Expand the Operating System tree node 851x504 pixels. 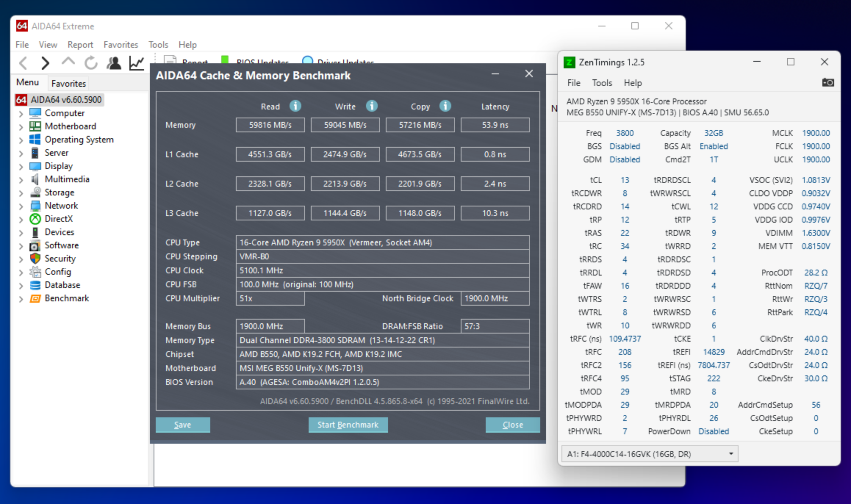[x=21, y=140]
